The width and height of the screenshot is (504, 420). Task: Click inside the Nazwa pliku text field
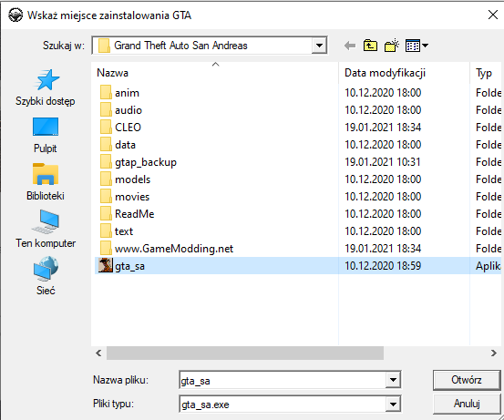[283, 381]
